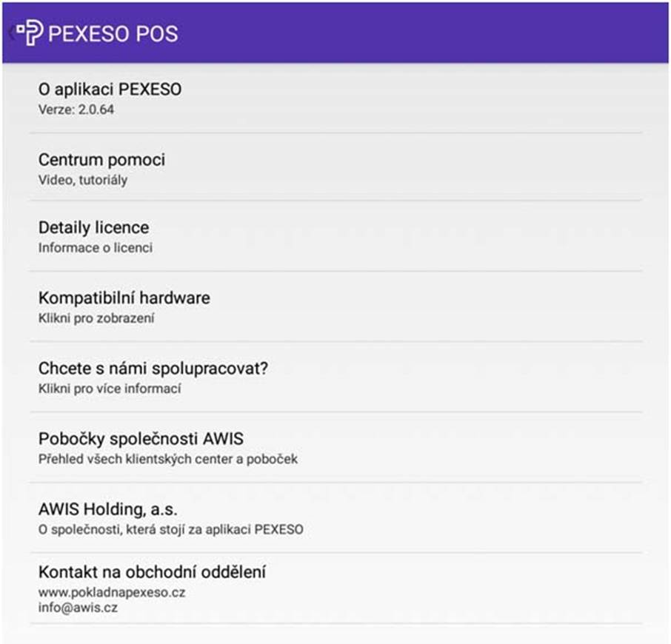Open Chcete s námi spolupracovat? item
This screenshot has height=644, width=671.
[336, 378]
